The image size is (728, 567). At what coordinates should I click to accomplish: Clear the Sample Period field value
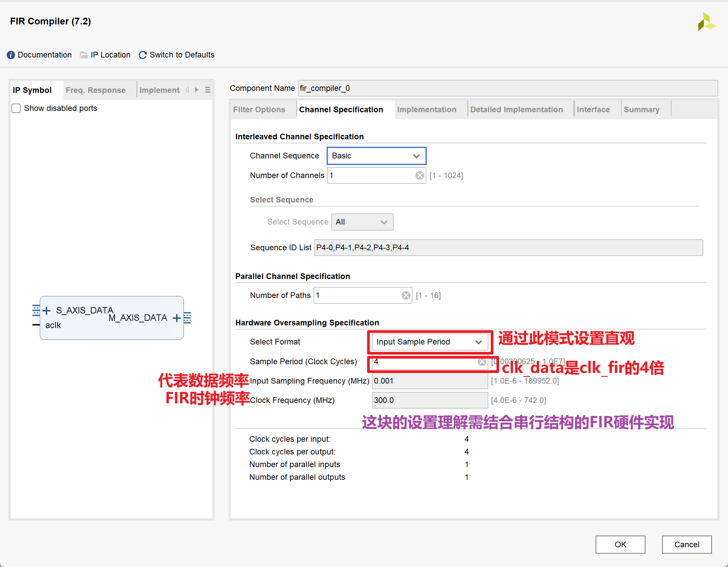tap(482, 362)
